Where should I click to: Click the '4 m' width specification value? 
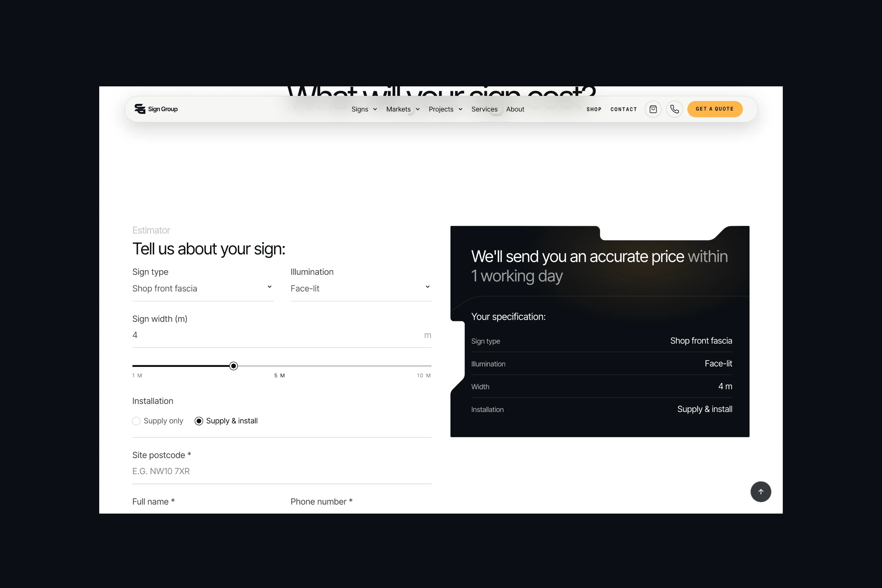click(725, 386)
